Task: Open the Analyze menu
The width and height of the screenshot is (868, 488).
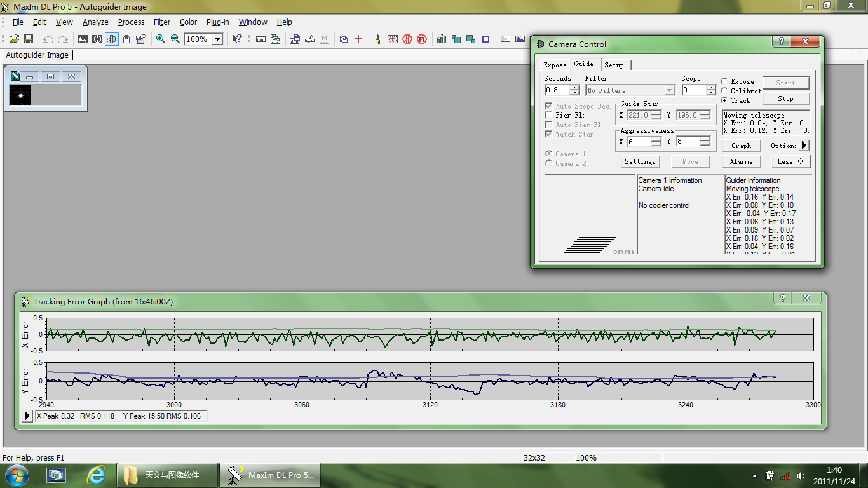Action: point(95,22)
